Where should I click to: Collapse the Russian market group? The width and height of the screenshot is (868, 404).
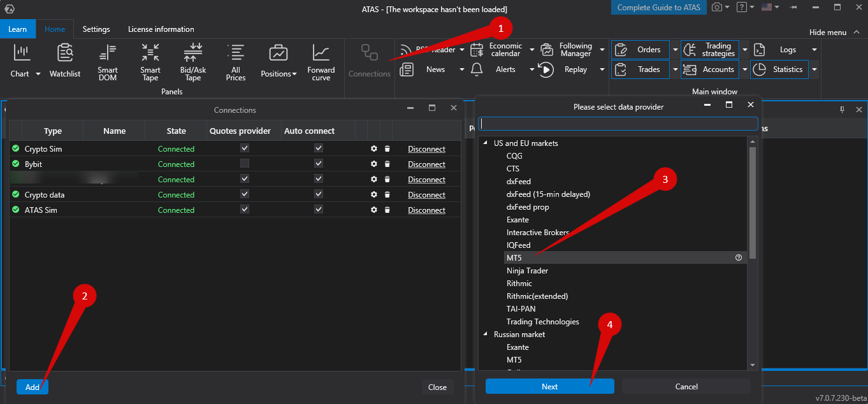pos(486,335)
